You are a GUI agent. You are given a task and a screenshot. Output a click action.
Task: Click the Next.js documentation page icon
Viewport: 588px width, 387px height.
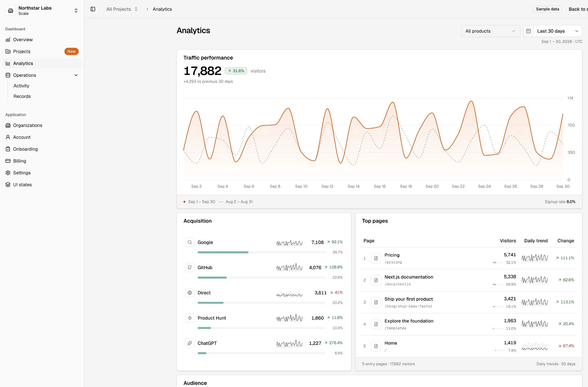[376, 280]
